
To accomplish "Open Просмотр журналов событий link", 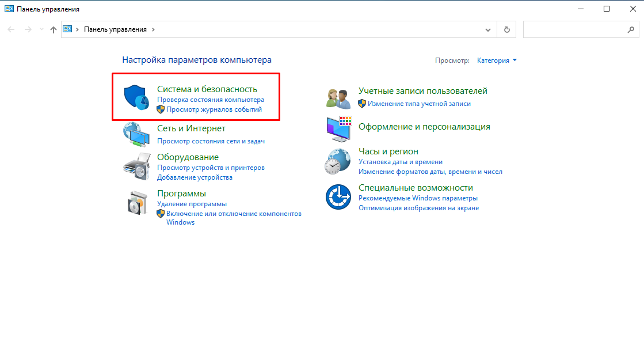I will tap(214, 109).
